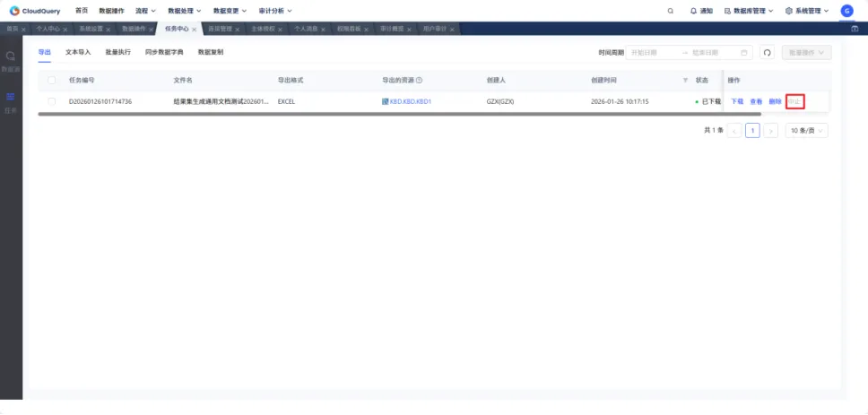Expand the 审计分析 menu

point(275,11)
